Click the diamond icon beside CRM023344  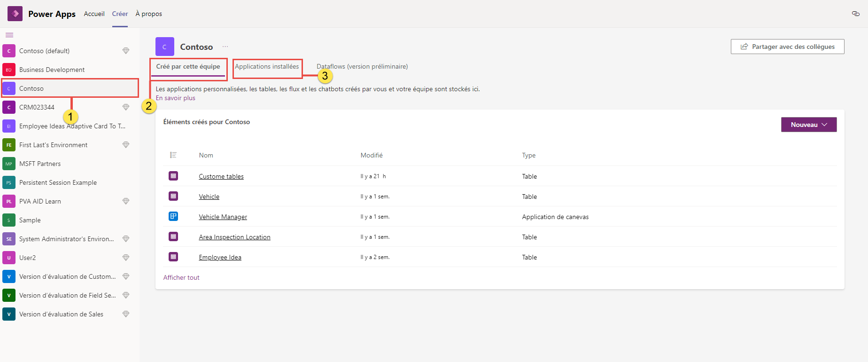point(126,107)
